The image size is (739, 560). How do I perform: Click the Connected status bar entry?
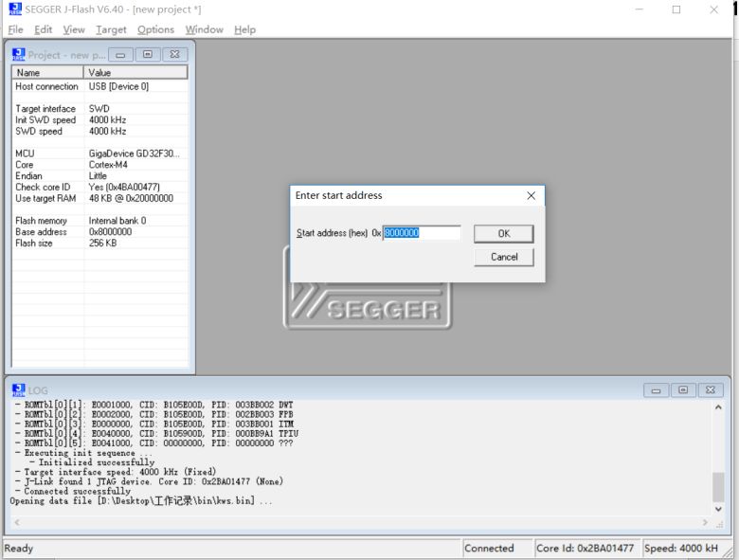497,549
